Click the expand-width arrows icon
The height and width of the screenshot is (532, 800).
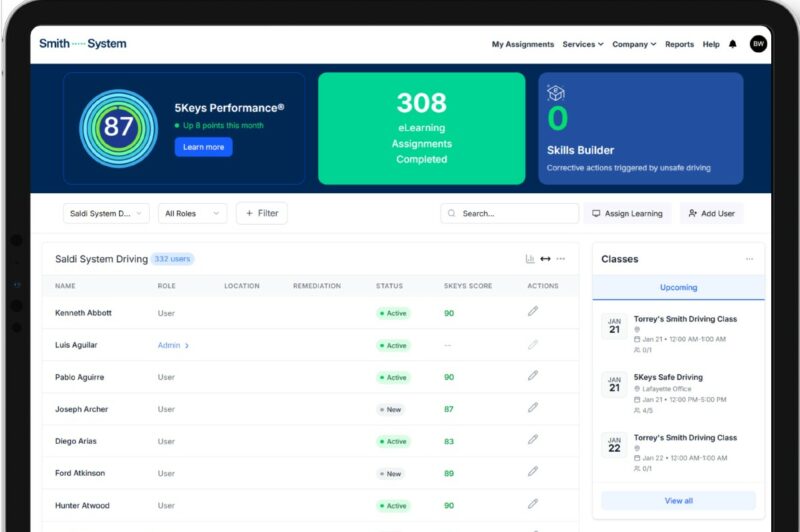pos(545,259)
